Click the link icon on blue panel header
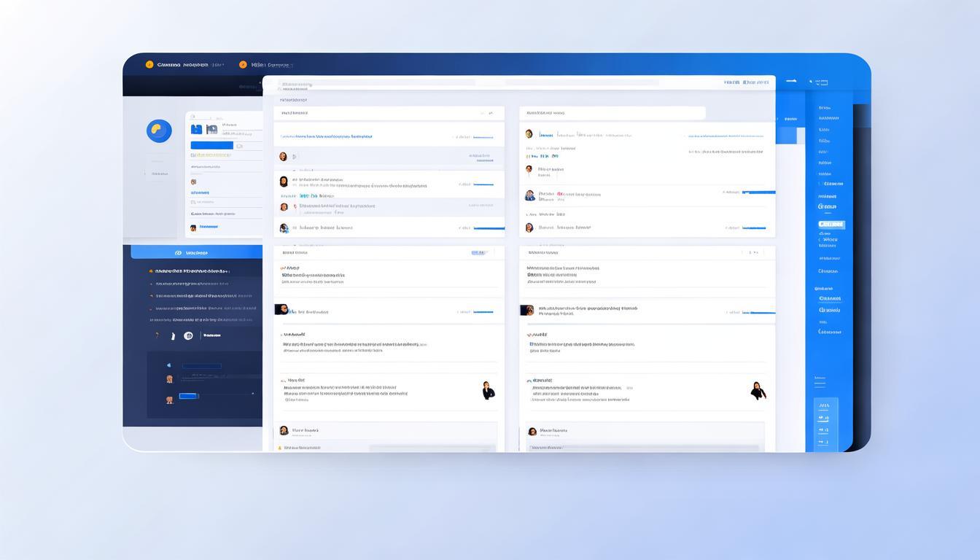Viewport: 980px width, 560px height. coord(178,253)
